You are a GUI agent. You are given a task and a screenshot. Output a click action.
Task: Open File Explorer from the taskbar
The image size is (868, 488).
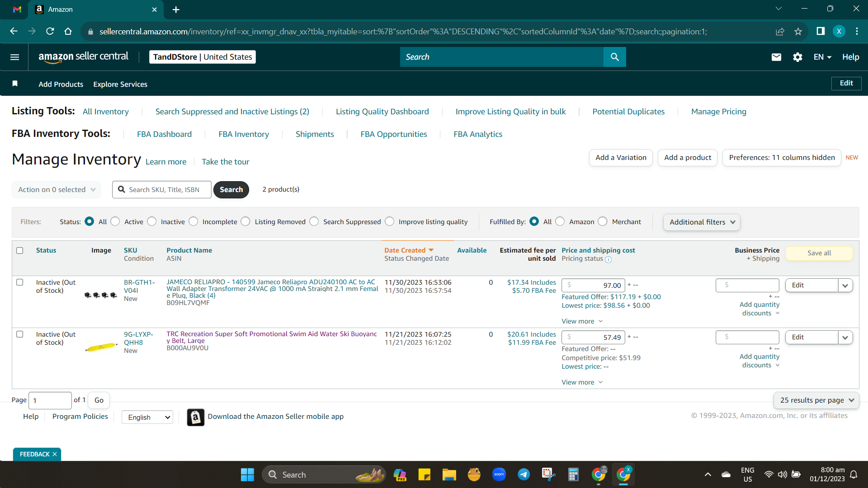click(449, 474)
